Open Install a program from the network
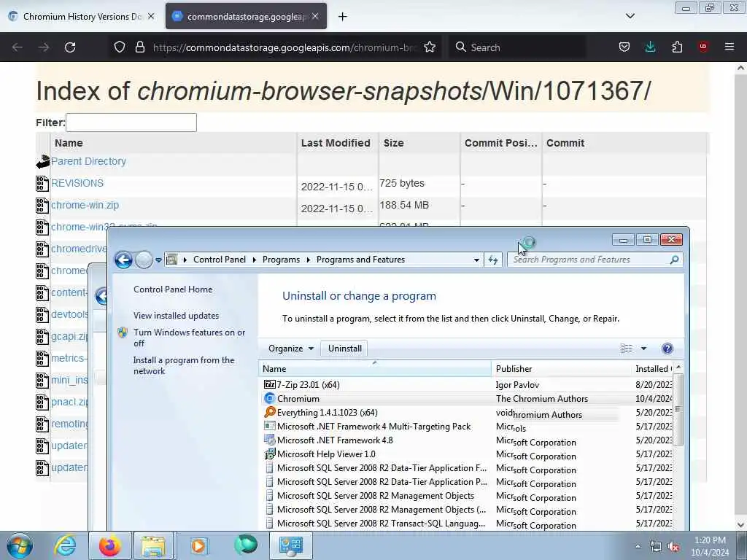The width and height of the screenshot is (747, 560). pos(183,366)
